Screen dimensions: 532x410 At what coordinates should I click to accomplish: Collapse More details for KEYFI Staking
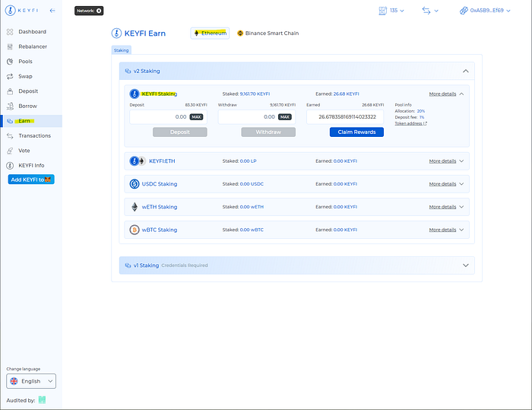446,94
